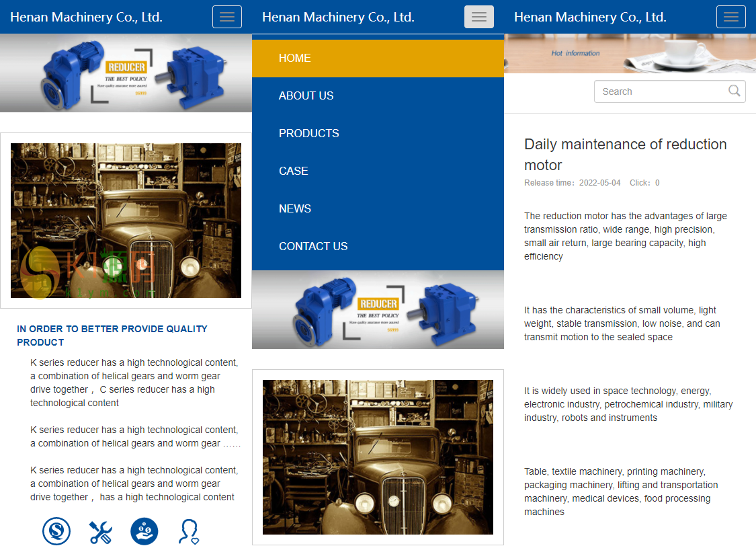Click paragraph starting 'The reduction motor has the advantages'
Viewport: 756px width, 546px height.
[x=626, y=236]
